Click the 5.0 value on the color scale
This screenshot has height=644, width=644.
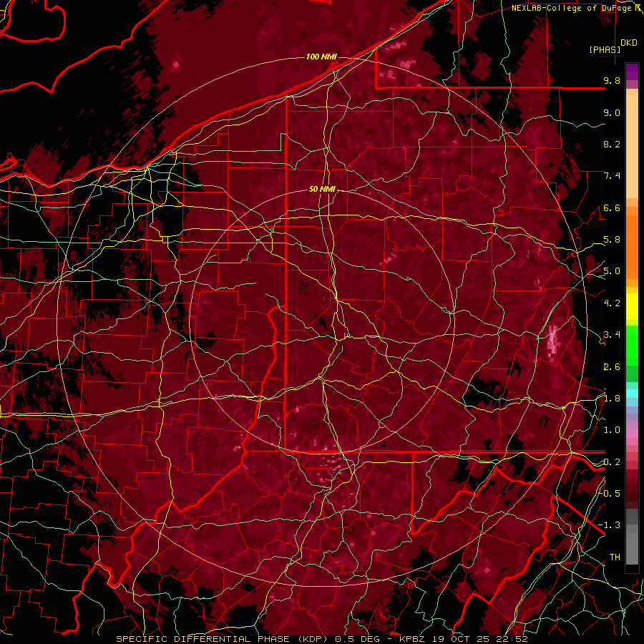click(x=612, y=271)
